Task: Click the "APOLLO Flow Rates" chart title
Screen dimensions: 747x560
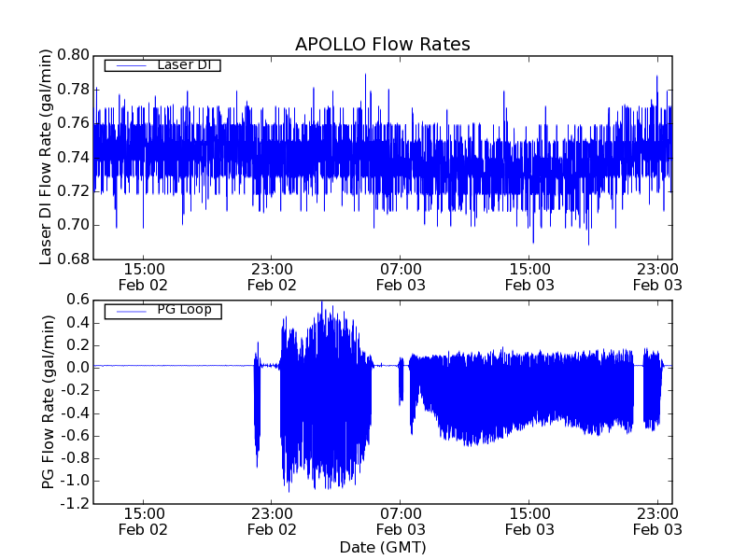Action: (x=383, y=44)
